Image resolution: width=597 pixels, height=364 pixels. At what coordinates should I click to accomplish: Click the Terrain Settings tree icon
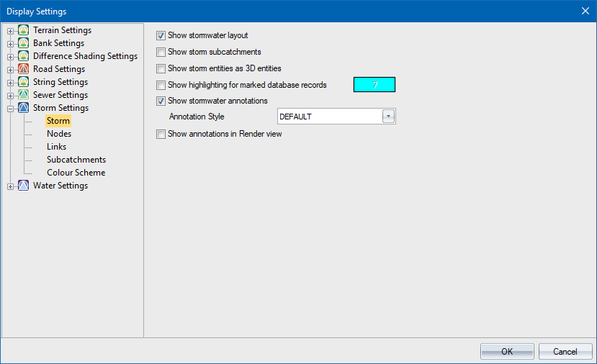pos(24,30)
